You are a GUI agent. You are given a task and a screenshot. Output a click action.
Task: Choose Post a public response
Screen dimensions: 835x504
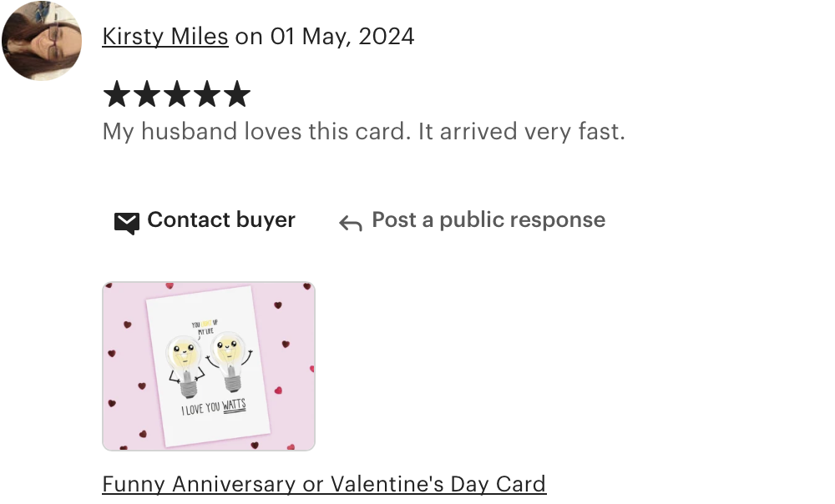488,219
